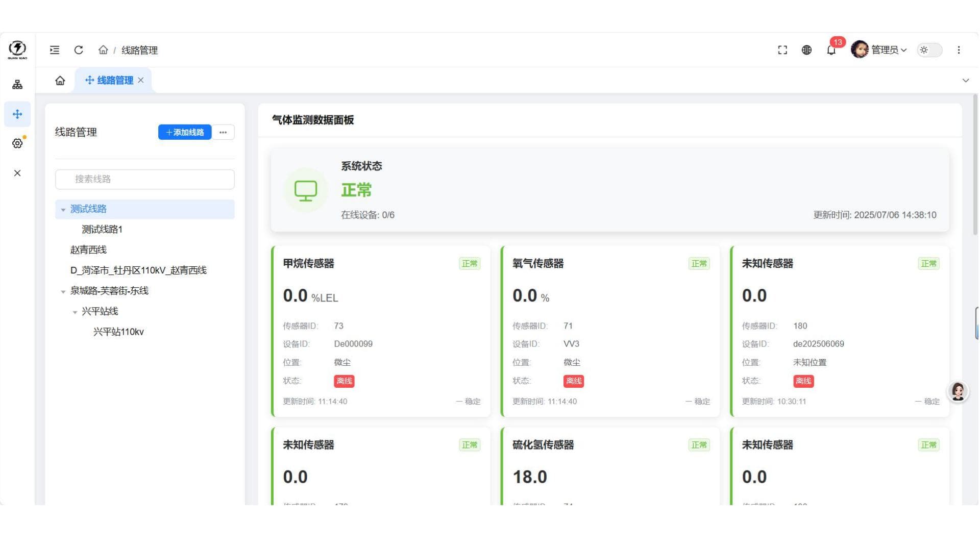Collapse the 测试线路 tree node arrow
Screen dimensions: 980x551
coord(63,210)
